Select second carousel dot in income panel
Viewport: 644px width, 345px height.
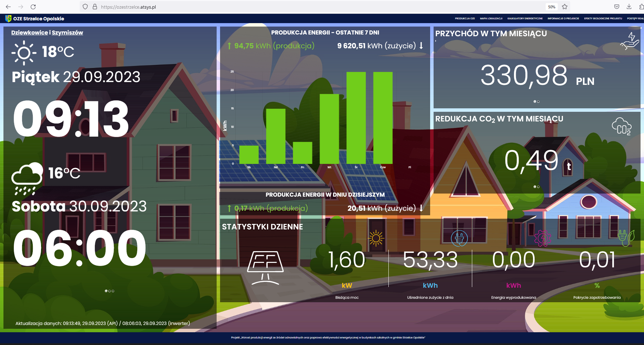pyautogui.click(x=538, y=101)
